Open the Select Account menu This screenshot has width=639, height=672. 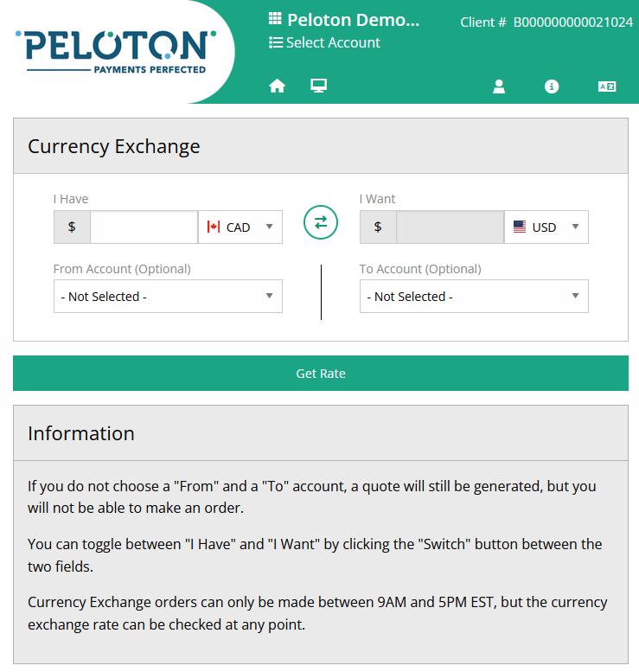click(333, 42)
